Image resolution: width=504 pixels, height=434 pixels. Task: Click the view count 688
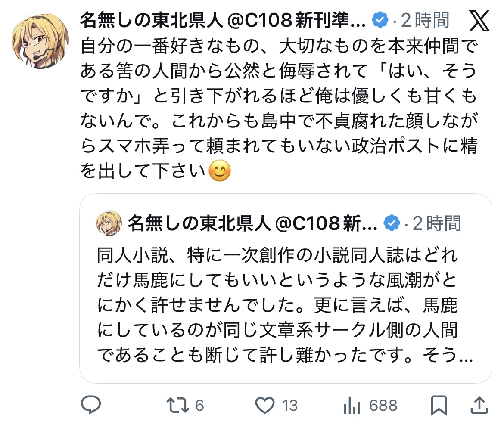tap(383, 405)
